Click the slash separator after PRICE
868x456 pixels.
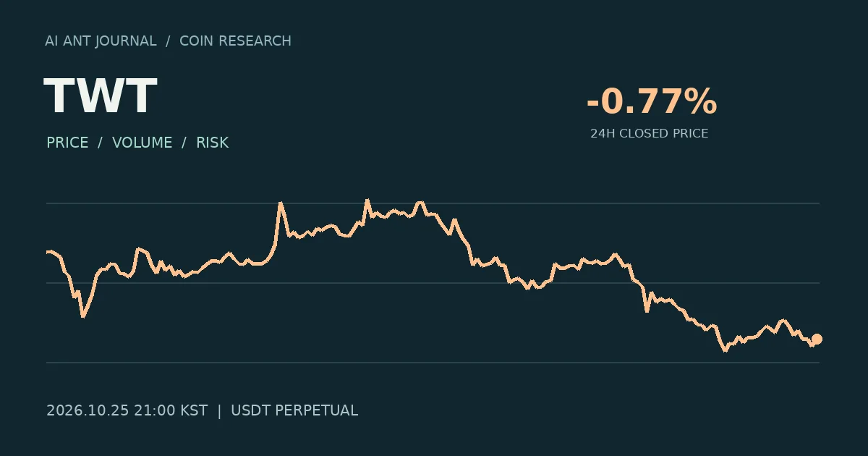point(101,143)
